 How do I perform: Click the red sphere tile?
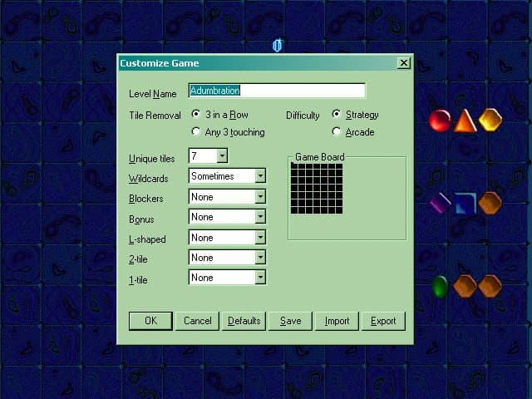coord(440,121)
